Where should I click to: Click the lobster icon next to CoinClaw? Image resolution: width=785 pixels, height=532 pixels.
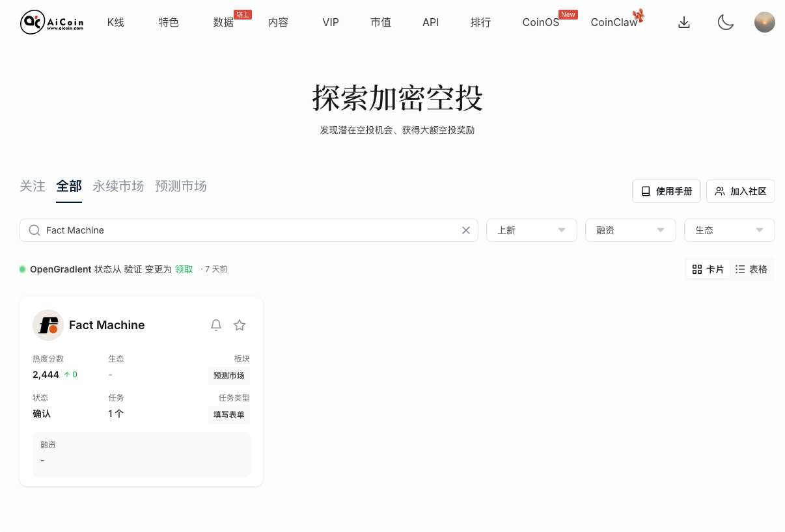point(639,16)
